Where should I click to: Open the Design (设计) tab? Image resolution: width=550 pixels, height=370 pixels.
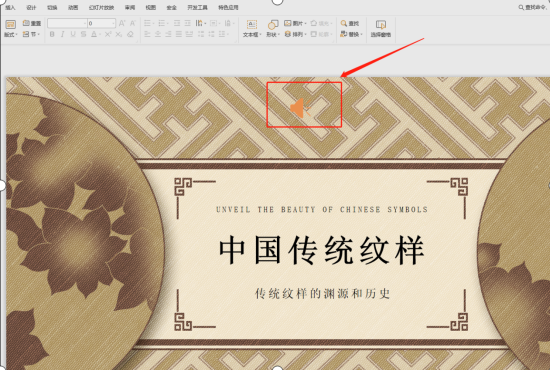click(x=31, y=7)
